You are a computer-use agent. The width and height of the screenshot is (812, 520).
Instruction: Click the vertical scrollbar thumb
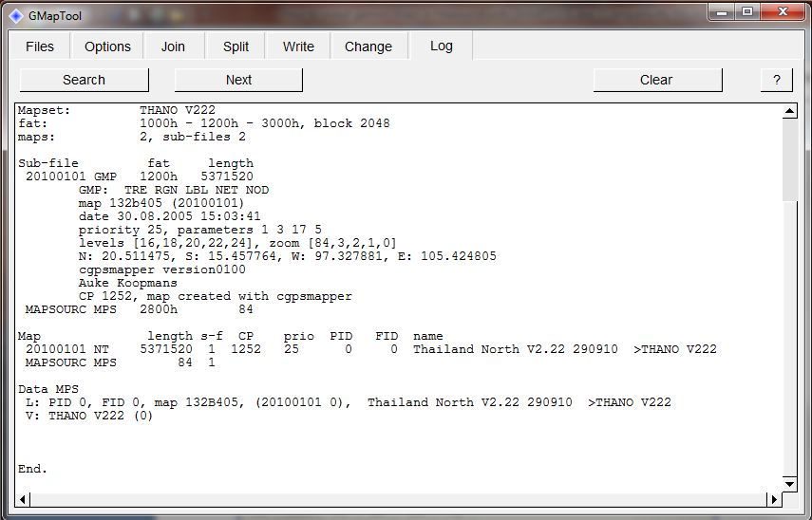[789, 161]
